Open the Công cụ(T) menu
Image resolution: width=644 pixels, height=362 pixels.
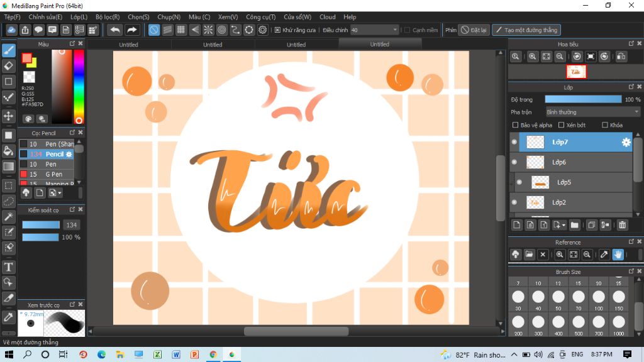(x=261, y=17)
